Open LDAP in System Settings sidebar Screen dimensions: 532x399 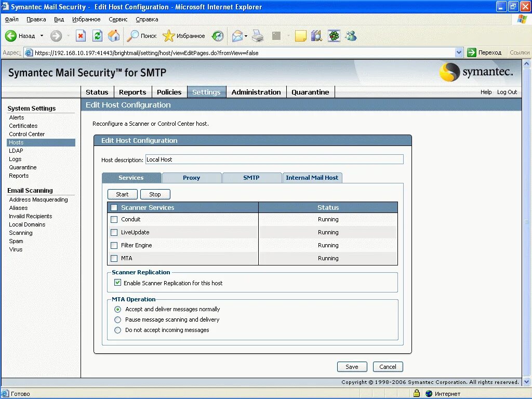tap(16, 151)
